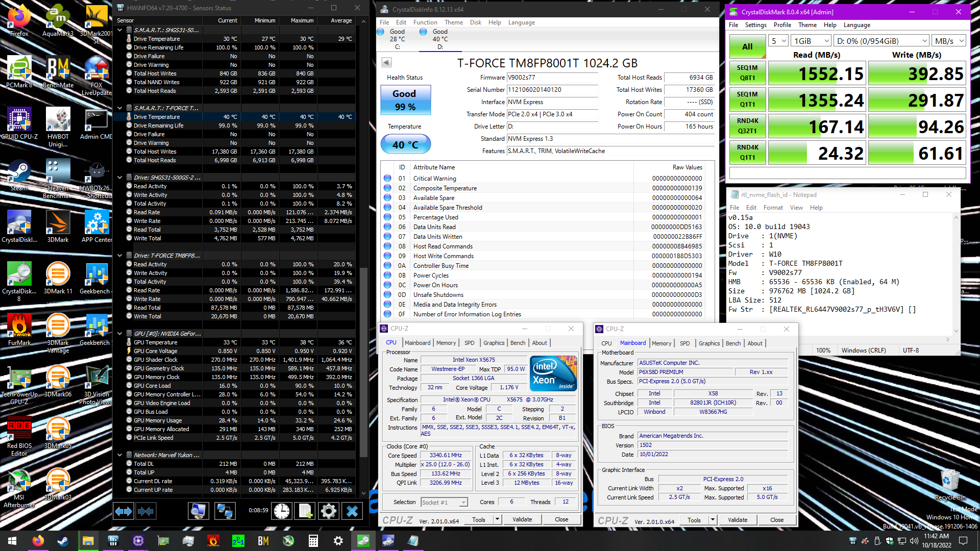Viewport: 980px width, 551px height.
Task: Collapse Drive T-FORCE TM8FP8 sensor group
Action: tap(120, 256)
